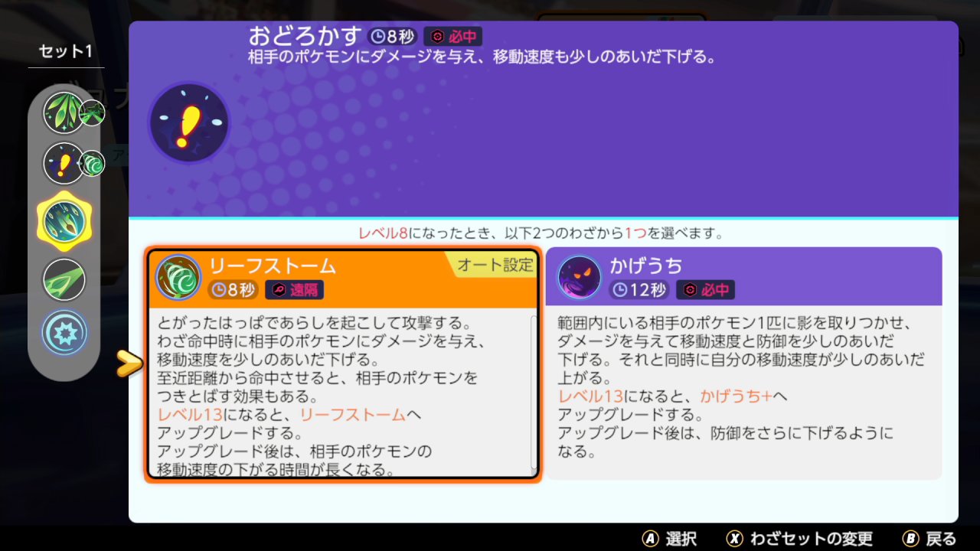The height and width of the screenshot is (551, 980).
Task: Click the line 移動速度の下がる時間が長くなる。
Action: (x=276, y=471)
